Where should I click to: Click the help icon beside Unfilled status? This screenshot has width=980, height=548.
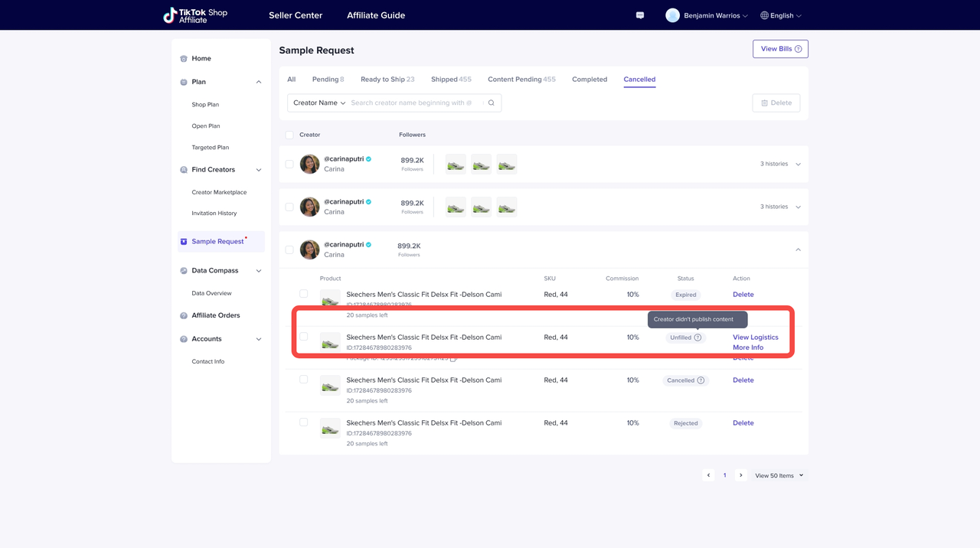point(697,338)
